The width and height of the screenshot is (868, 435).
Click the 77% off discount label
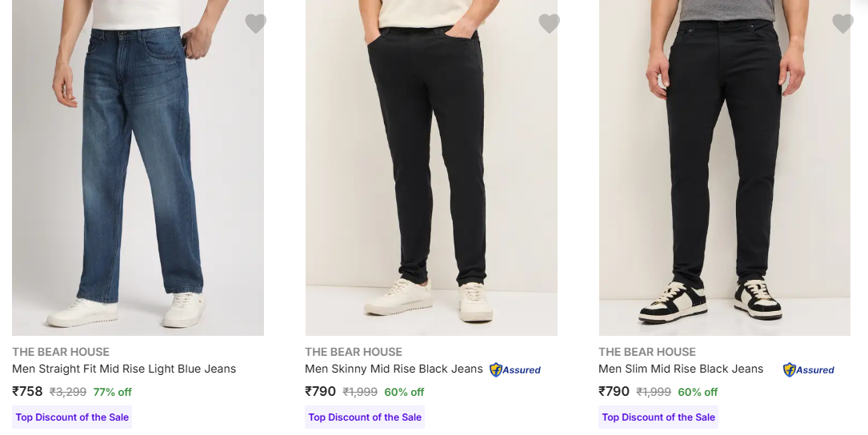pyautogui.click(x=113, y=392)
